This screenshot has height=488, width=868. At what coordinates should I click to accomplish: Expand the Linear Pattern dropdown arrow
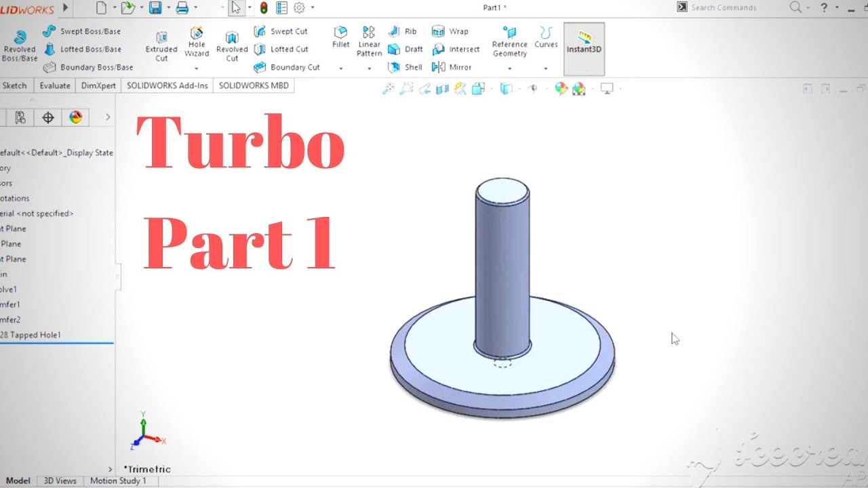pos(369,68)
